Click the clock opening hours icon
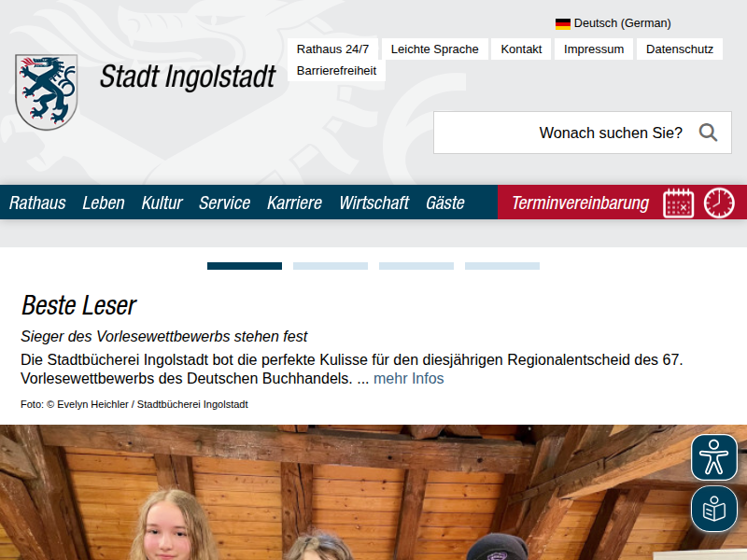 click(719, 203)
